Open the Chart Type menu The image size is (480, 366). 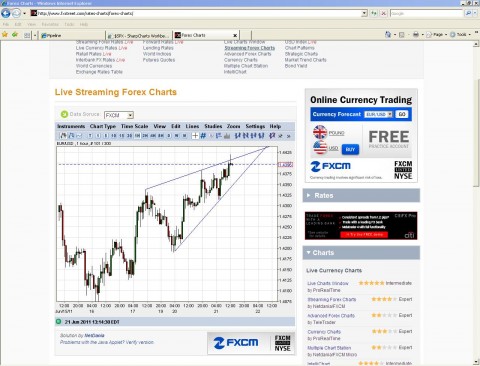point(103,126)
